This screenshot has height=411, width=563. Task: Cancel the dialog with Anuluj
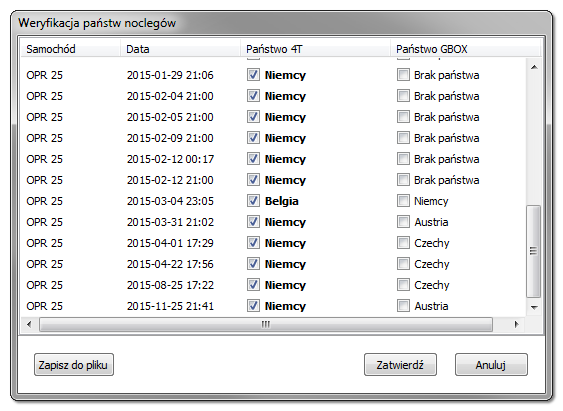tap(491, 365)
